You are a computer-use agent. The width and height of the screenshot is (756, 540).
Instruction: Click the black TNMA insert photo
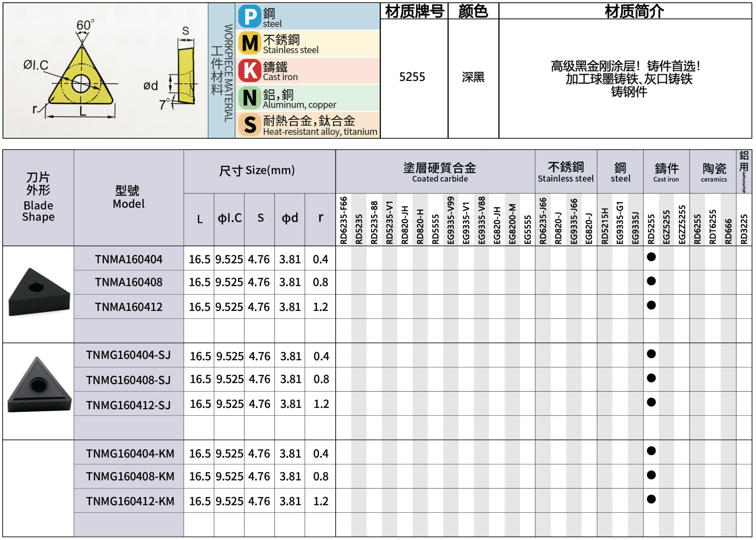[x=39, y=293]
